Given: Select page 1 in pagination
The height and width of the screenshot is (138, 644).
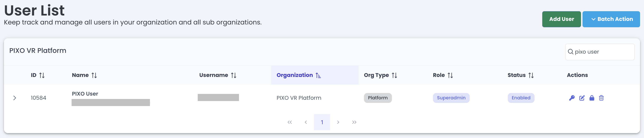Looking at the screenshot, I should coord(322,122).
